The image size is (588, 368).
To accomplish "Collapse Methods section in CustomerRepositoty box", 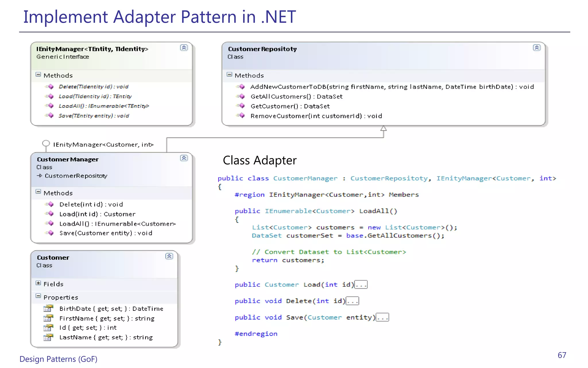I will click(229, 74).
